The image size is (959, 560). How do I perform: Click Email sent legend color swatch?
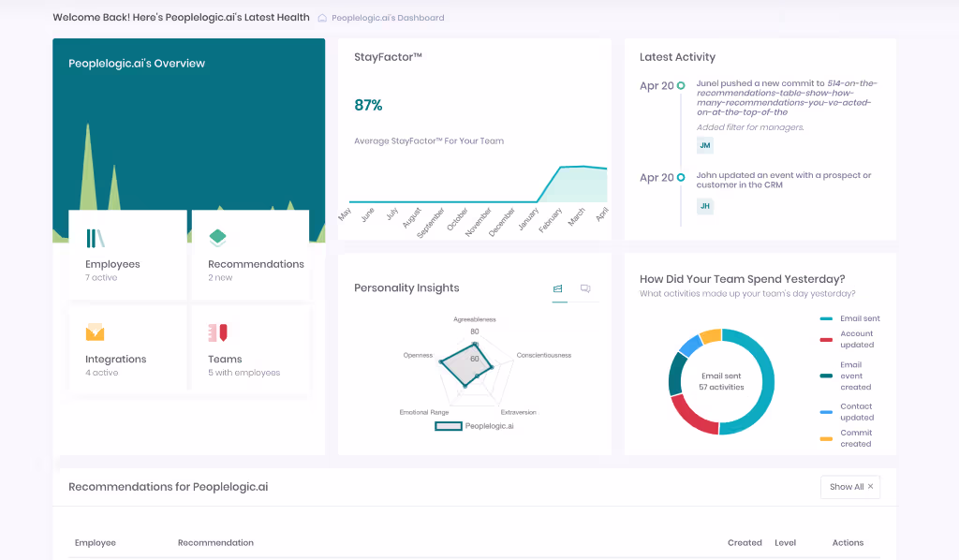point(826,318)
